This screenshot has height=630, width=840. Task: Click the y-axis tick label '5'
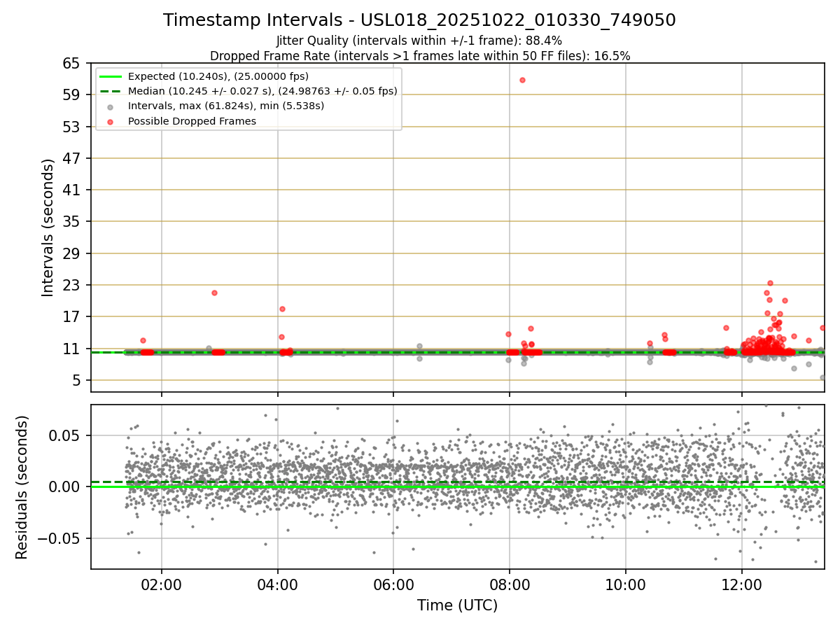click(76, 381)
